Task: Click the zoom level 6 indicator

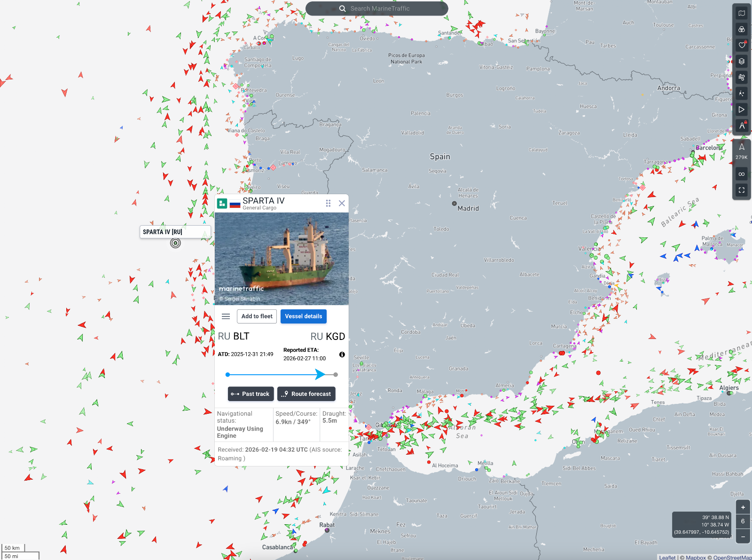Action: 743,521
